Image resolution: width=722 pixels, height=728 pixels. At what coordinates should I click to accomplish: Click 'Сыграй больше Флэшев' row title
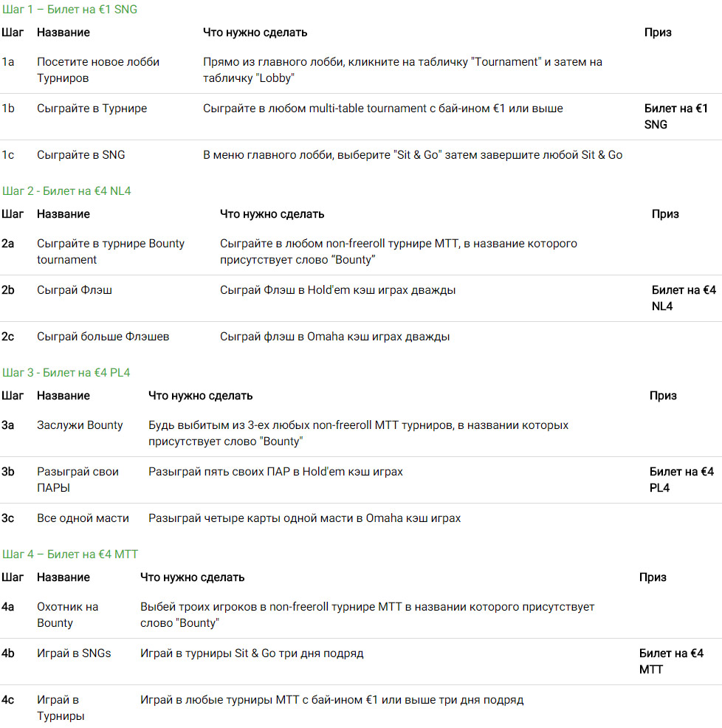pos(103,336)
